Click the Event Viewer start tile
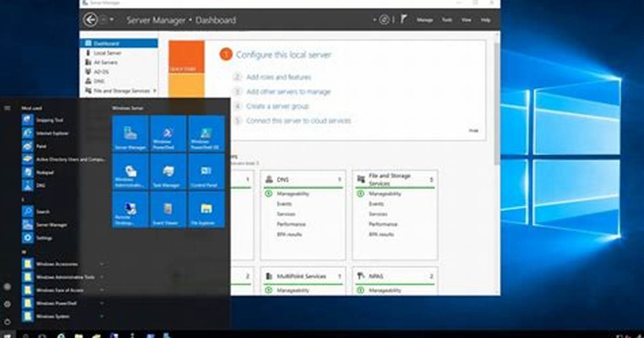 click(x=168, y=209)
